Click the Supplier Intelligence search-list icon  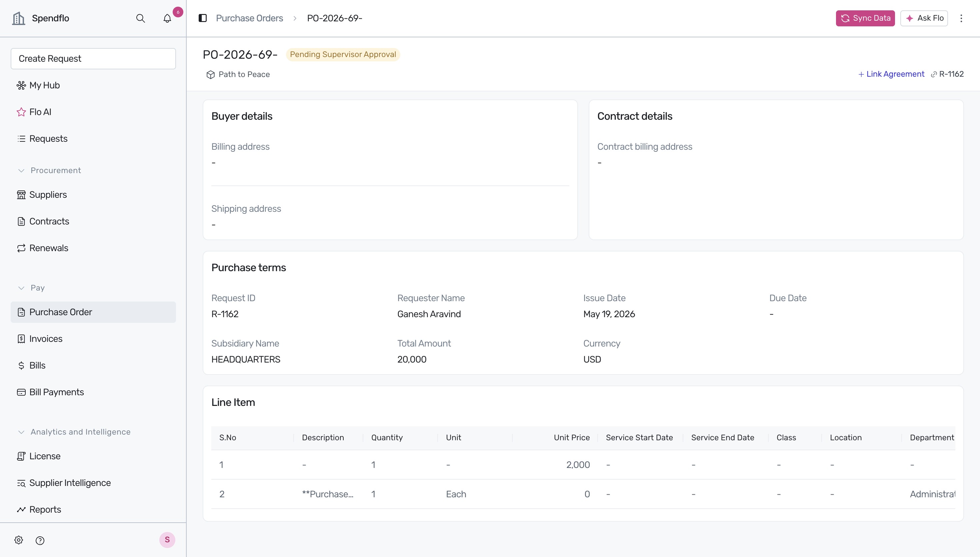(x=21, y=483)
